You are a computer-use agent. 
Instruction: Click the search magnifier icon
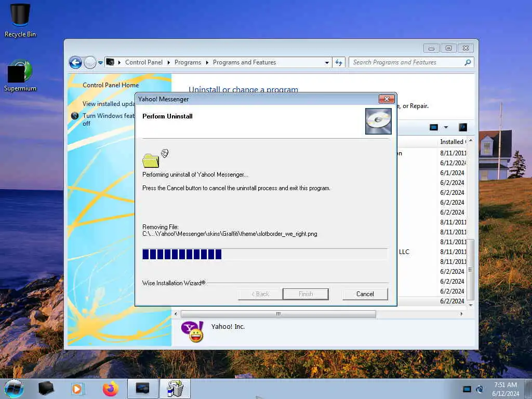pos(468,62)
